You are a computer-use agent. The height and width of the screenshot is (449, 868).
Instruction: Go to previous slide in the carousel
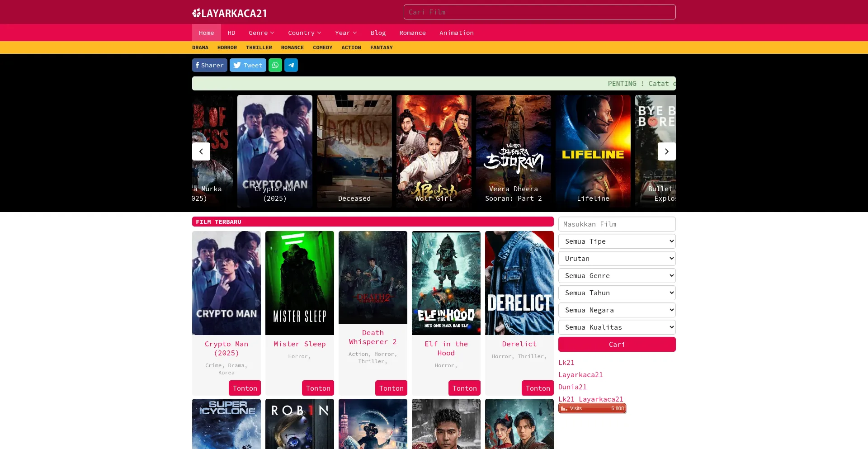pos(201,151)
